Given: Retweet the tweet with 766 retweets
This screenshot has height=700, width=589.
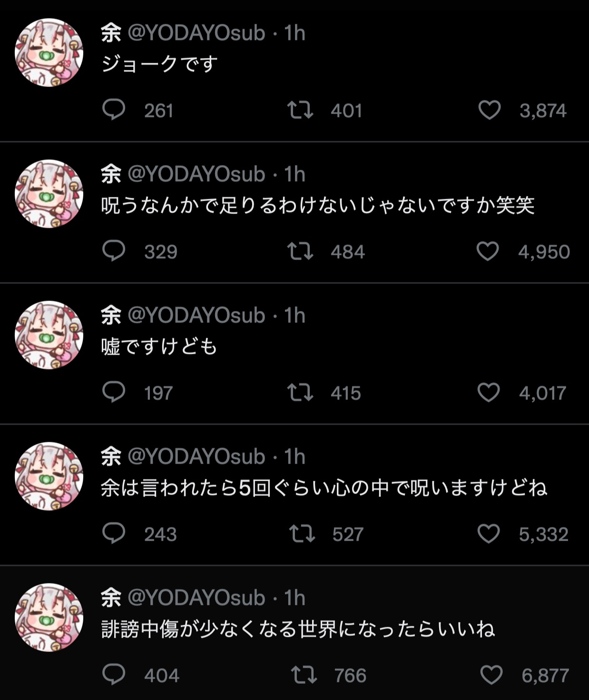Looking at the screenshot, I should (304, 675).
